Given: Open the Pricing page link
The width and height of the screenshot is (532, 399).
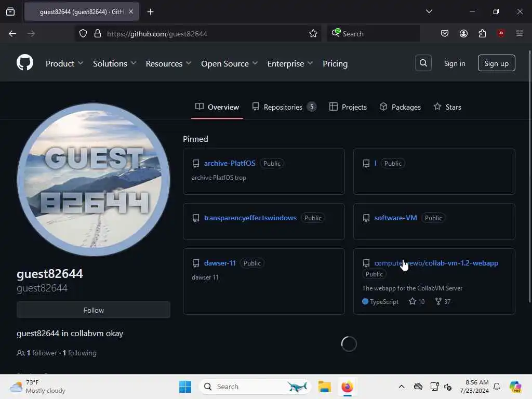Looking at the screenshot, I should 335,63.
